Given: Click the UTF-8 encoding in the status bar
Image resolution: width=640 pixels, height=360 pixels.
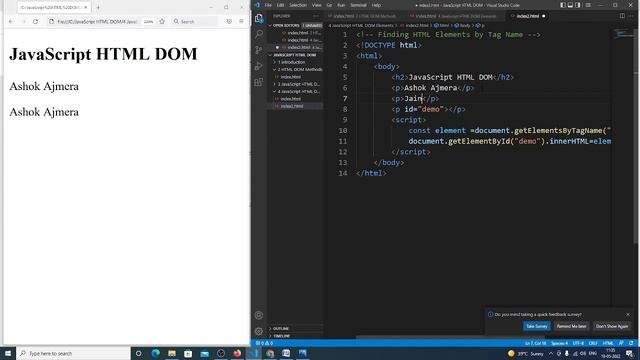Looking at the screenshot, I should pyautogui.click(x=578, y=343).
